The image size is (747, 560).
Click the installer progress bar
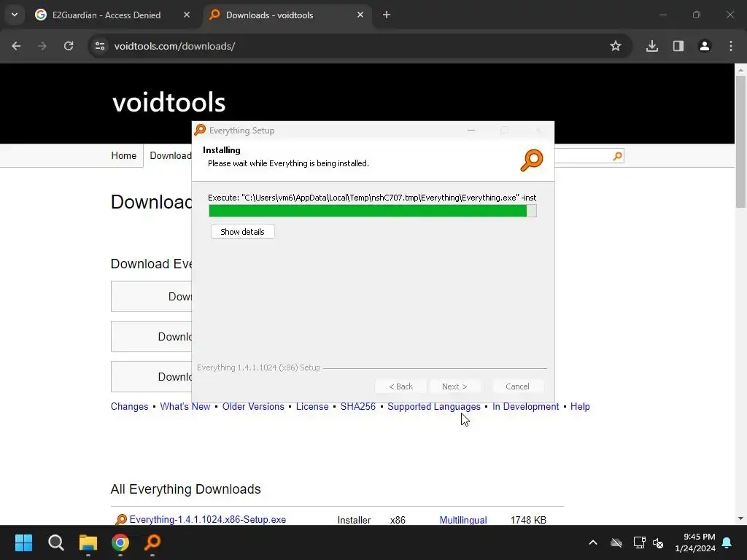[x=373, y=211]
